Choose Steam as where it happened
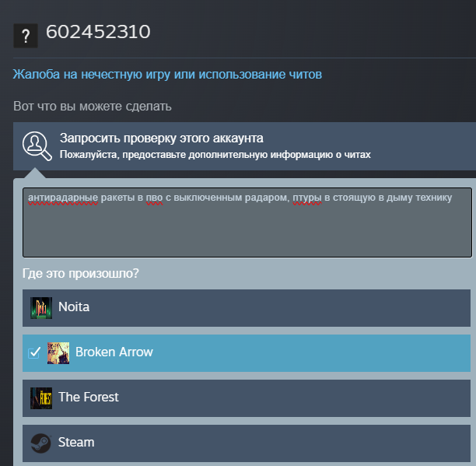The width and height of the screenshot is (476, 466). [x=247, y=443]
